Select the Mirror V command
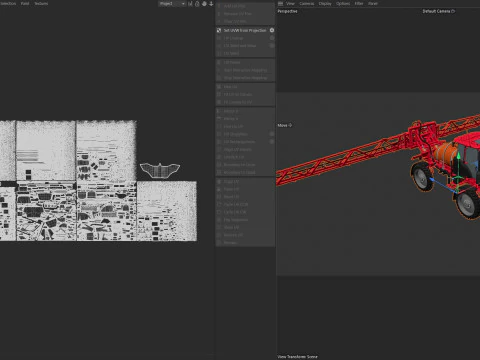The image size is (480, 360). pos(231,119)
